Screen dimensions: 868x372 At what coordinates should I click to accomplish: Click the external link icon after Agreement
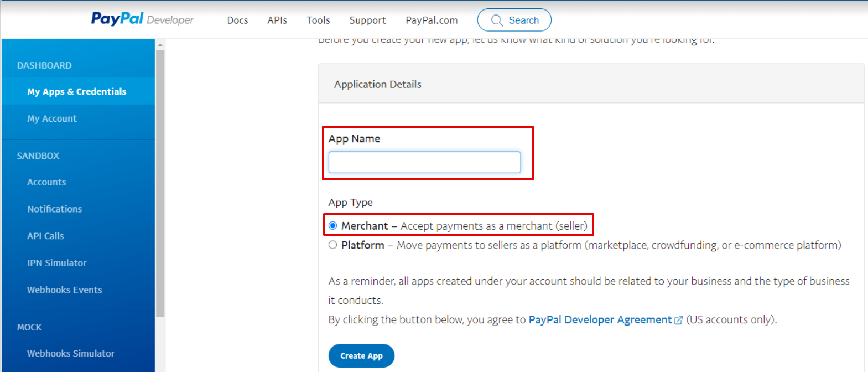[x=678, y=320]
